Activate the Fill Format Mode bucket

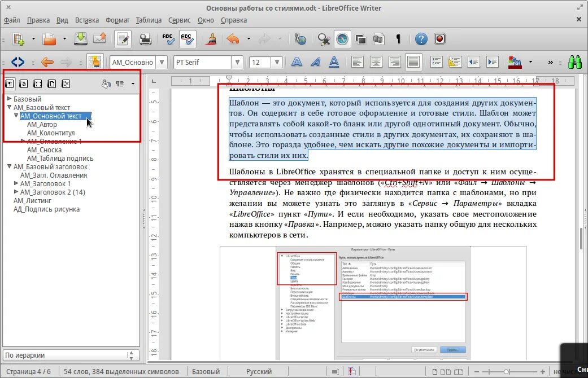(106, 83)
